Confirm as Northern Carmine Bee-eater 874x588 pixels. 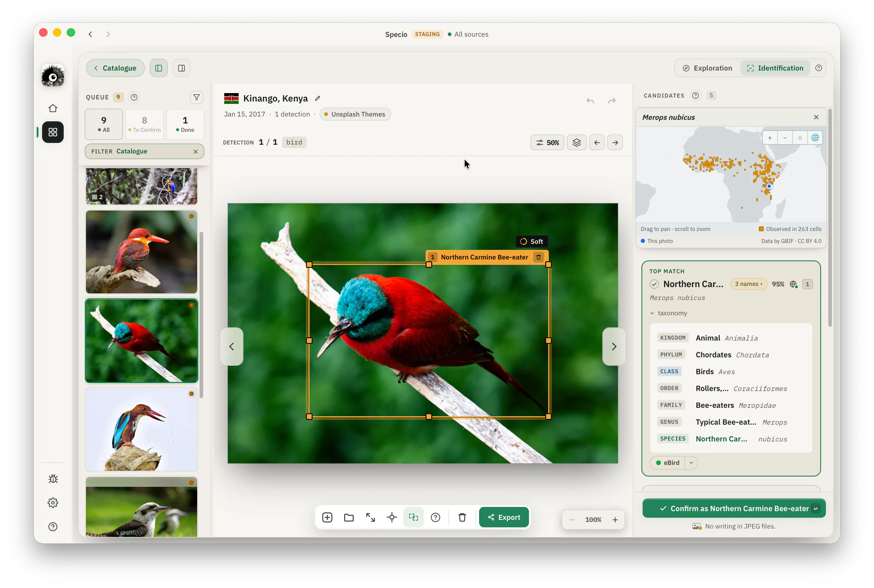734,508
